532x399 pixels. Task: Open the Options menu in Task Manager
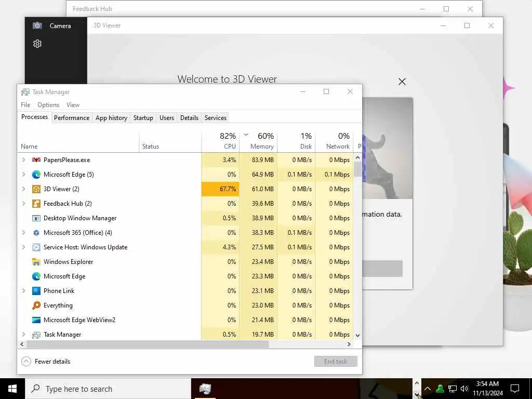[48, 105]
